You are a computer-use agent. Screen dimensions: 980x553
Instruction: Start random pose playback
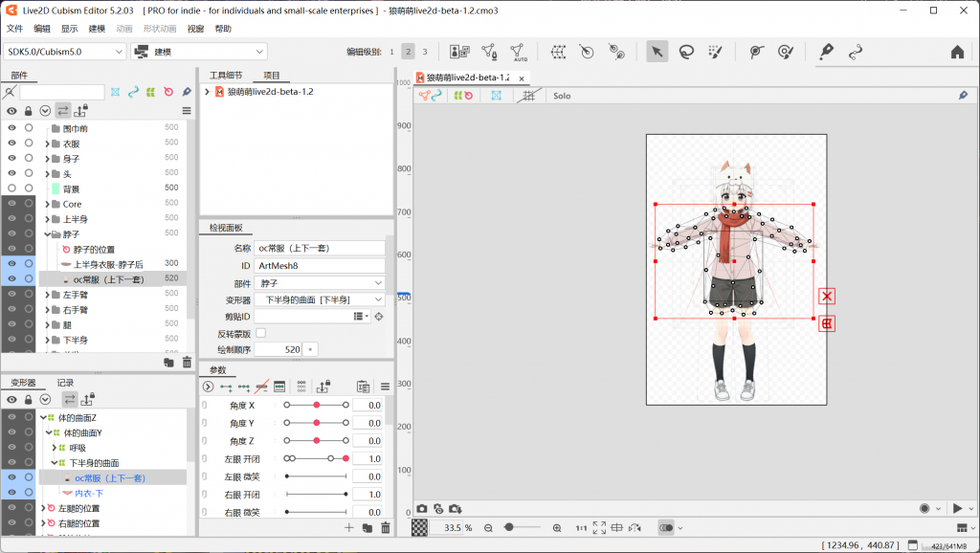[957, 509]
